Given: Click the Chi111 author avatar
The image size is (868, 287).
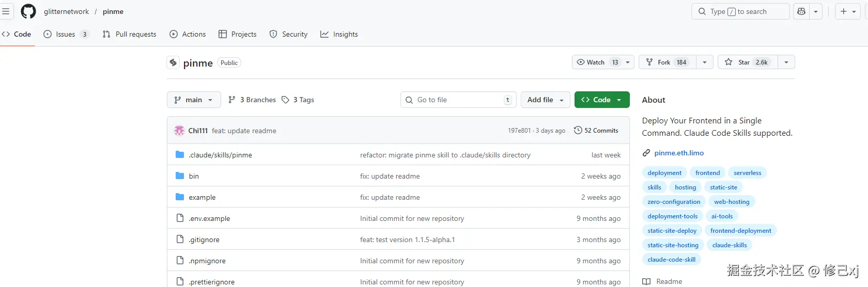Looking at the screenshot, I should pos(179,131).
